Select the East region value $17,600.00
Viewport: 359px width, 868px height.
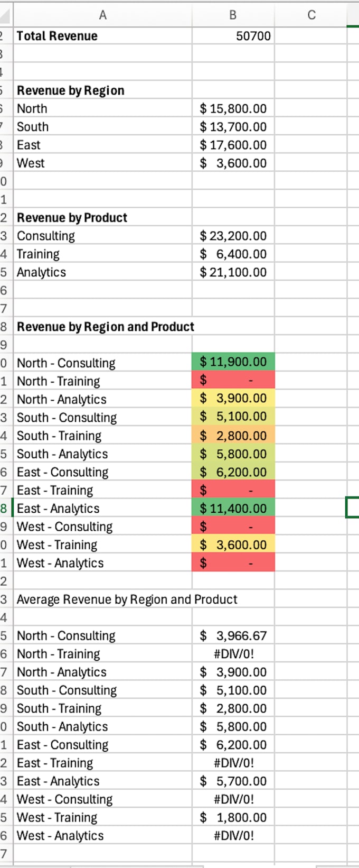233,145
